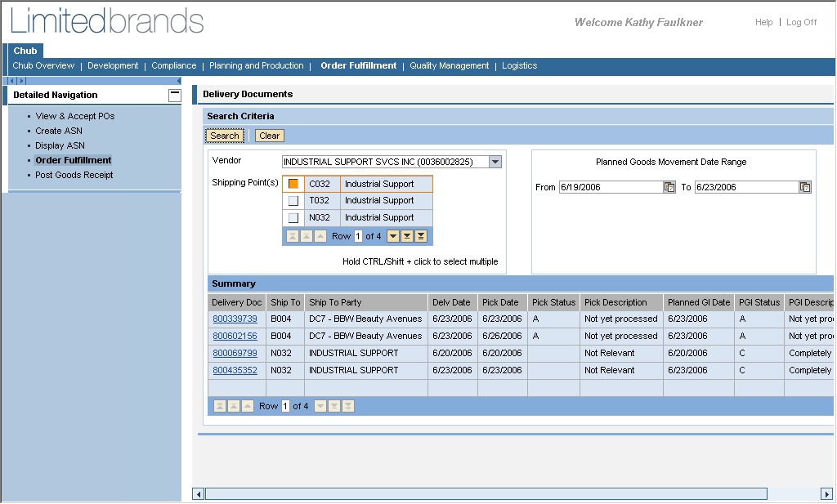Click the Search button
This screenshot has width=837, height=504.
click(x=225, y=136)
